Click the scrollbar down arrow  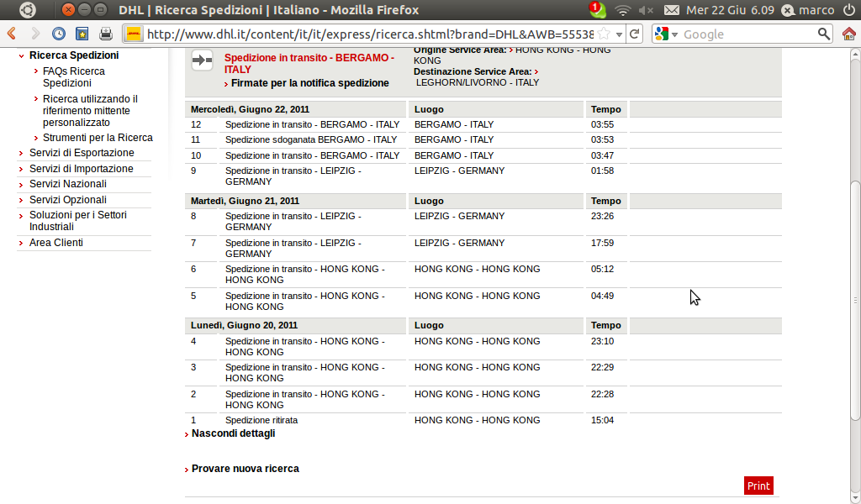855,498
